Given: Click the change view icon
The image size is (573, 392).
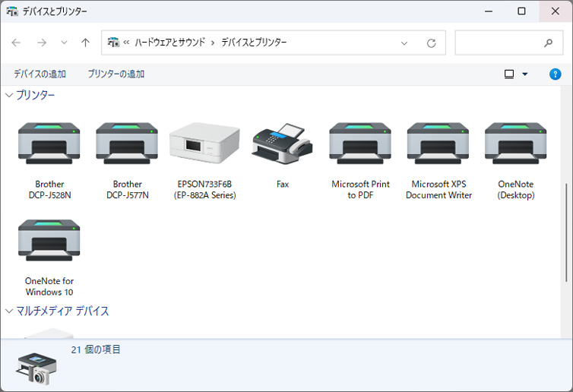Looking at the screenshot, I should tap(509, 74).
